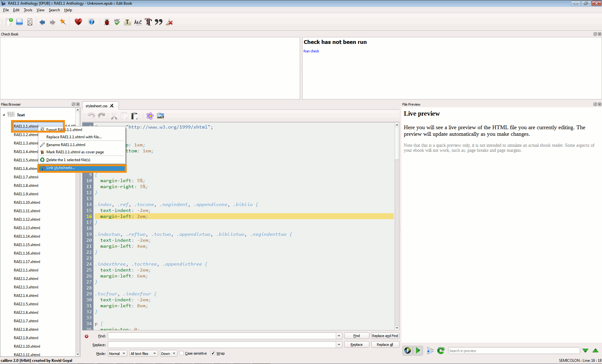Click the ladybug check book icon
This screenshot has height=364, width=602.
coord(107,22)
